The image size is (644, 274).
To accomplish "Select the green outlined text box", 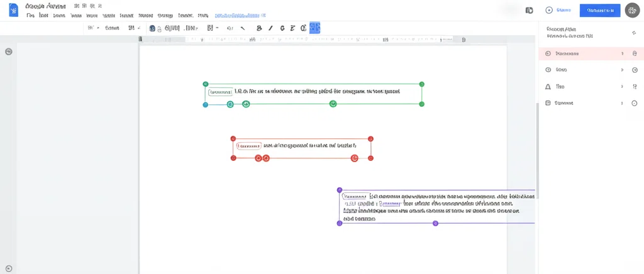I will tap(313, 94).
